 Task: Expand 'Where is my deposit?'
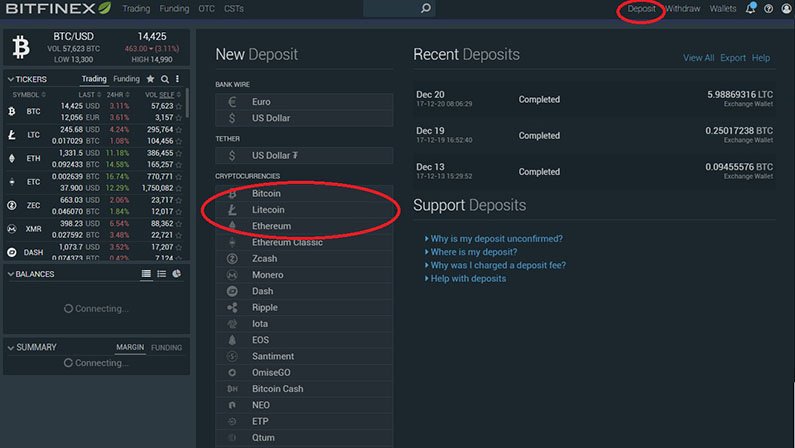[471, 252]
